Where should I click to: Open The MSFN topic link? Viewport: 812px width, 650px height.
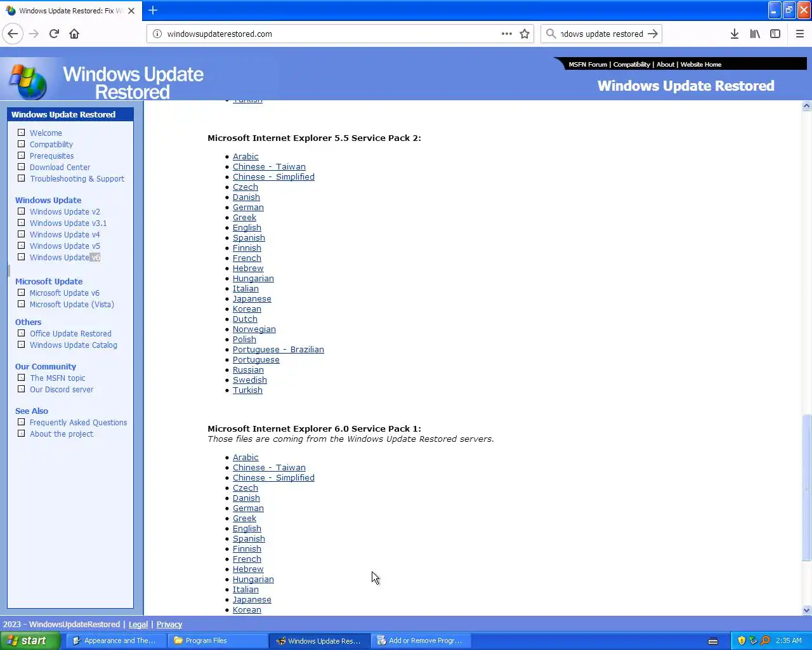point(57,378)
